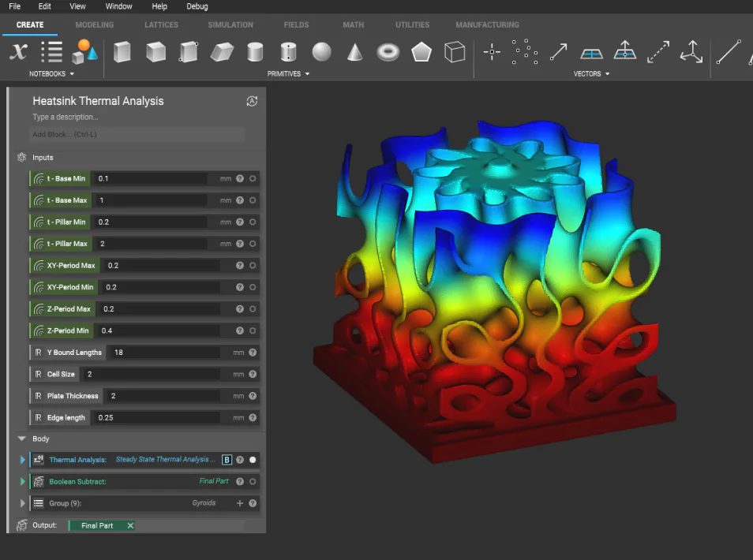Click the plus button on Group row
753x560 pixels.
(x=240, y=503)
